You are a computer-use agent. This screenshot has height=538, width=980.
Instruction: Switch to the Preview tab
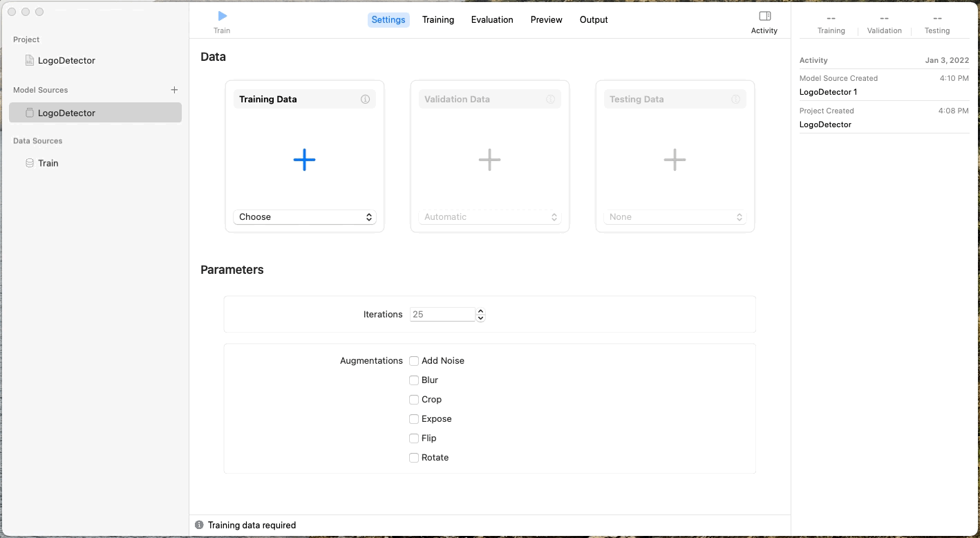(546, 20)
